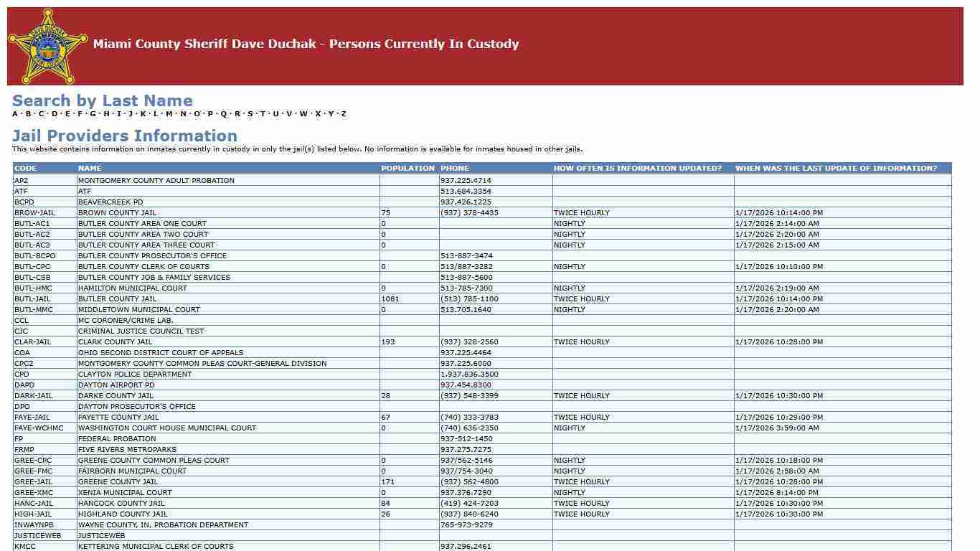Screen dimensions: 980x551
Task: Click the POPULATION column header
Action: click(407, 169)
